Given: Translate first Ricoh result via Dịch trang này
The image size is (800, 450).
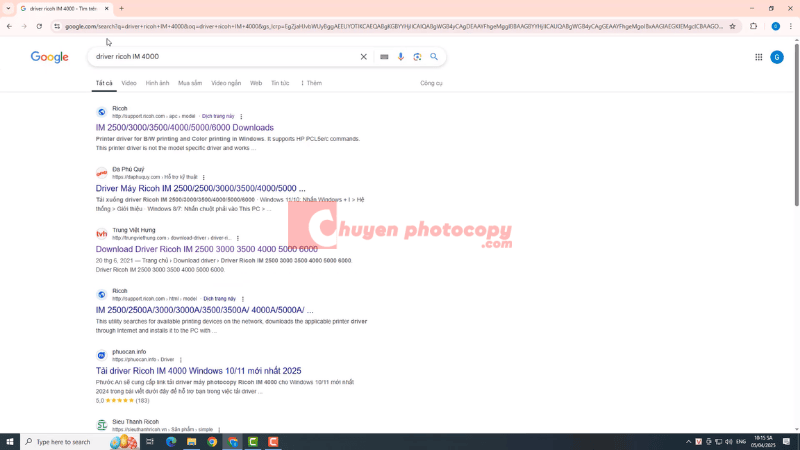Looking at the screenshot, I should pos(218,116).
